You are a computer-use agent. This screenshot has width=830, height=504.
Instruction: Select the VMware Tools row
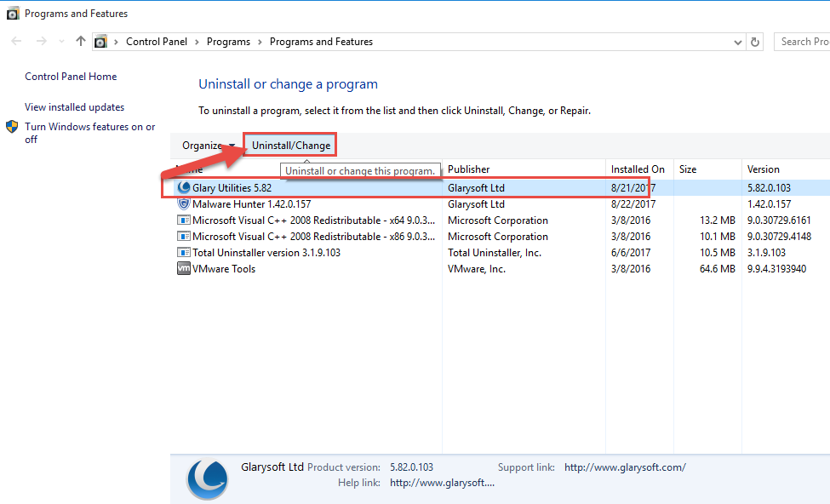(x=501, y=268)
